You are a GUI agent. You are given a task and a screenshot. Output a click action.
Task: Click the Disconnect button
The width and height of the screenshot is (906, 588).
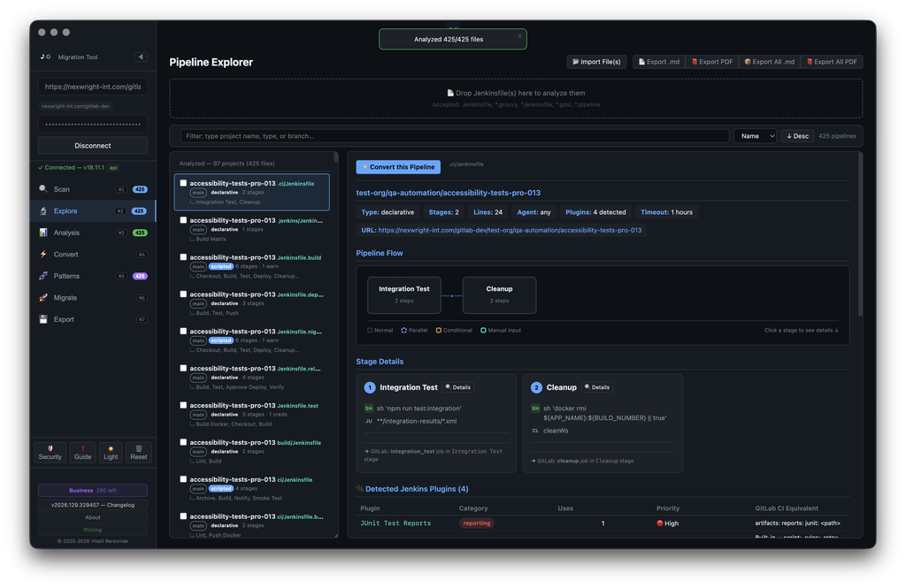(92, 146)
